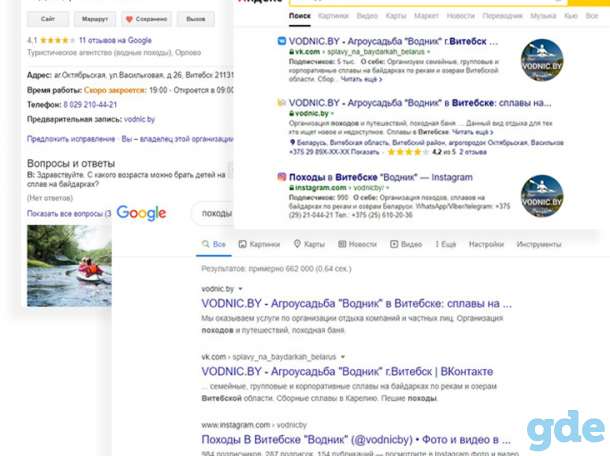Screen dimensions: 610x456
Task: Open Google result Водник г.Витебск | ВКонтакте
Action: [x=347, y=371]
